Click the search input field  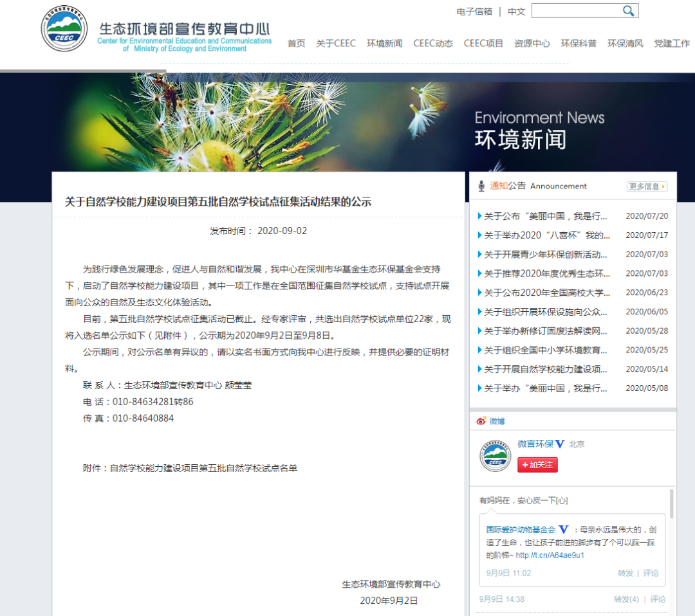(x=576, y=11)
